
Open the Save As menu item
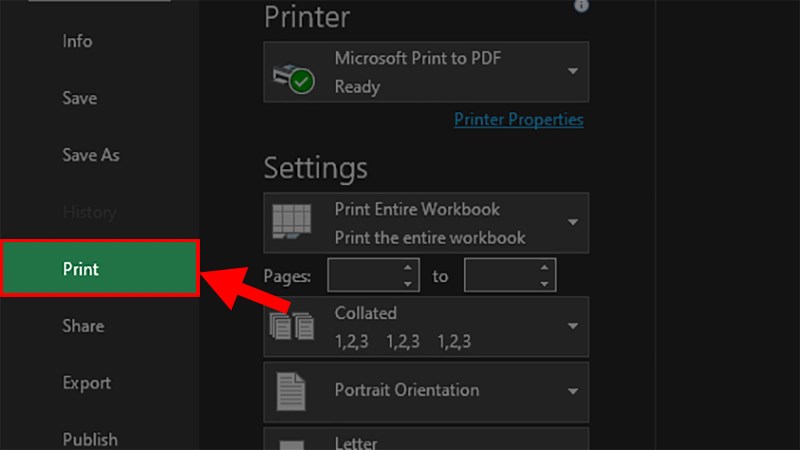91,155
